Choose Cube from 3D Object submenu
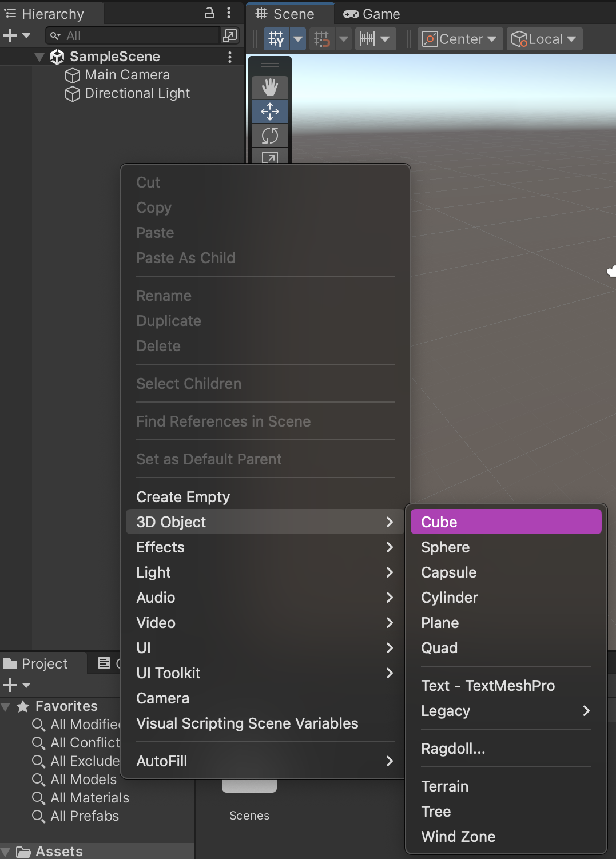This screenshot has width=616, height=859. (x=506, y=522)
